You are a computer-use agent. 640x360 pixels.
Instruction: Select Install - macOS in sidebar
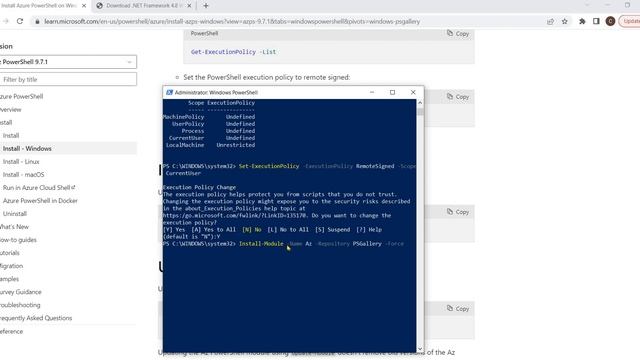(23, 175)
